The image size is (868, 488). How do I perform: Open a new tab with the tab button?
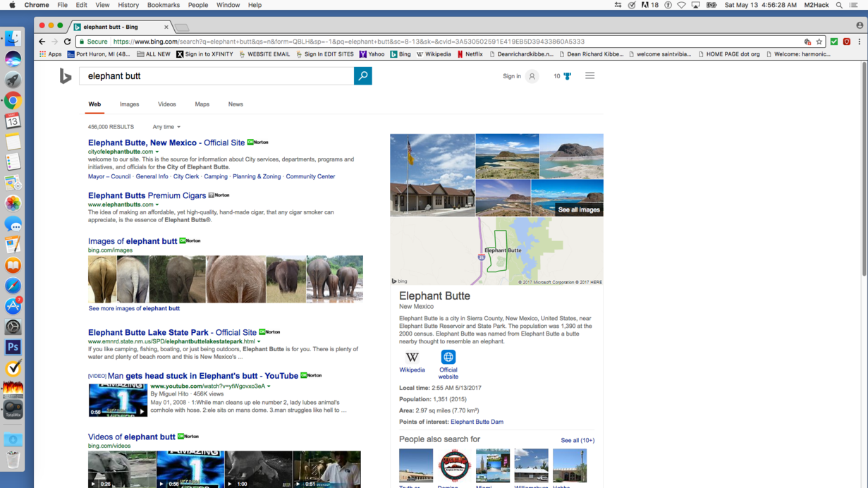pos(182,28)
